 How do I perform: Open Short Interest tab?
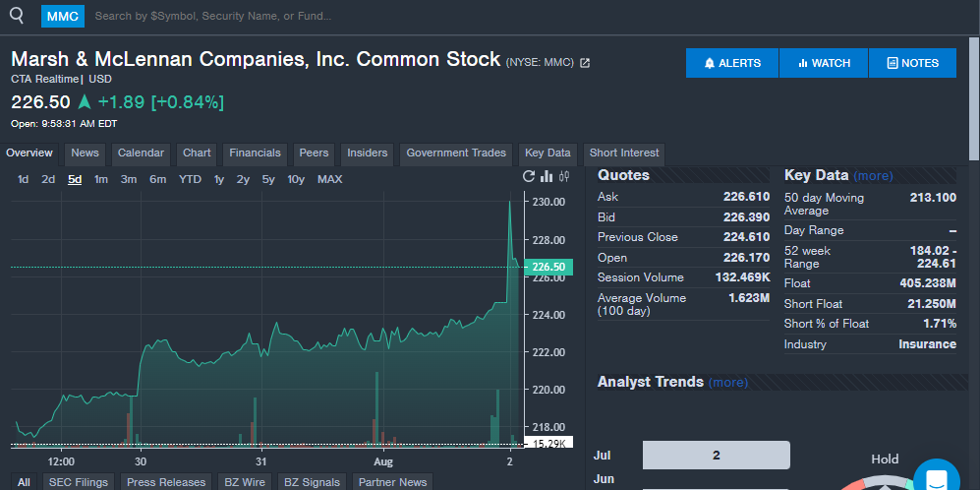click(624, 153)
